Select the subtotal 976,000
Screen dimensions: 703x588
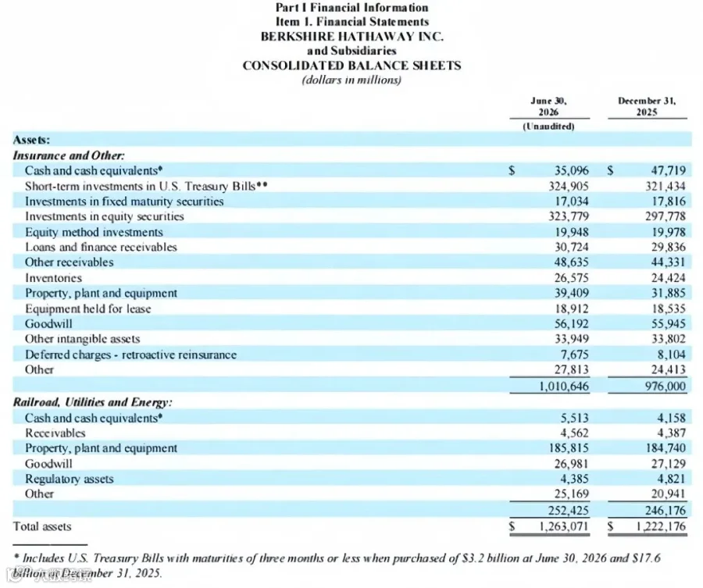pyautogui.click(x=666, y=387)
